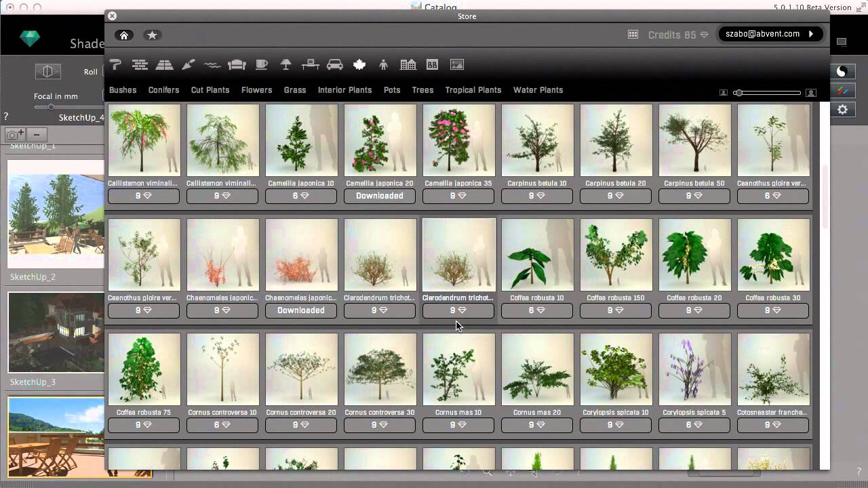Image resolution: width=868 pixels, height=488 pixels.
Task: Open the Trees subcategory
Action: click(422, 89)
